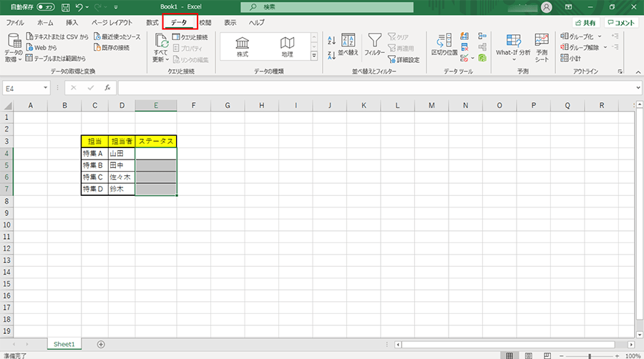Click 小計 subtotal button
This screenshot has height=359, width=644.
(x=571, y=58)
